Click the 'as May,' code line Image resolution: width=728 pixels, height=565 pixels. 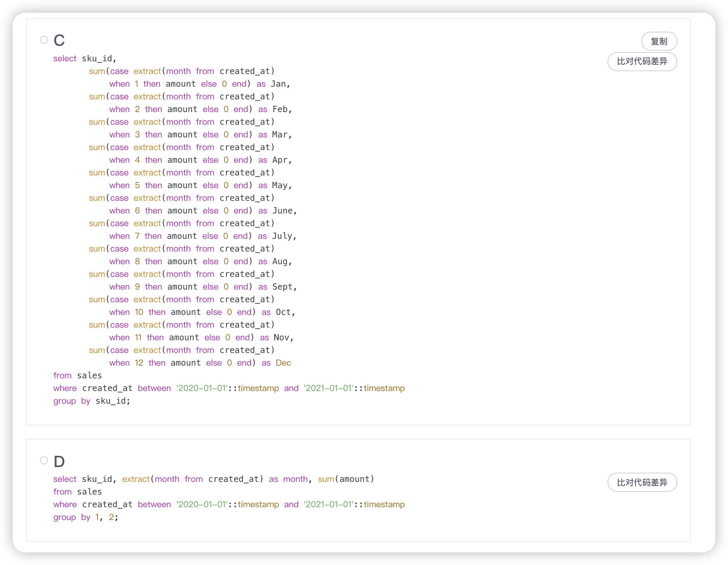(x=201, y=185)
